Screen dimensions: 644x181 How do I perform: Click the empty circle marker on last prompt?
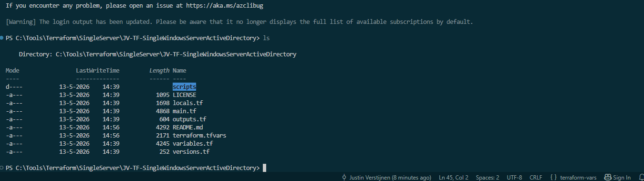pyautogui.click(x=2, y=168)
